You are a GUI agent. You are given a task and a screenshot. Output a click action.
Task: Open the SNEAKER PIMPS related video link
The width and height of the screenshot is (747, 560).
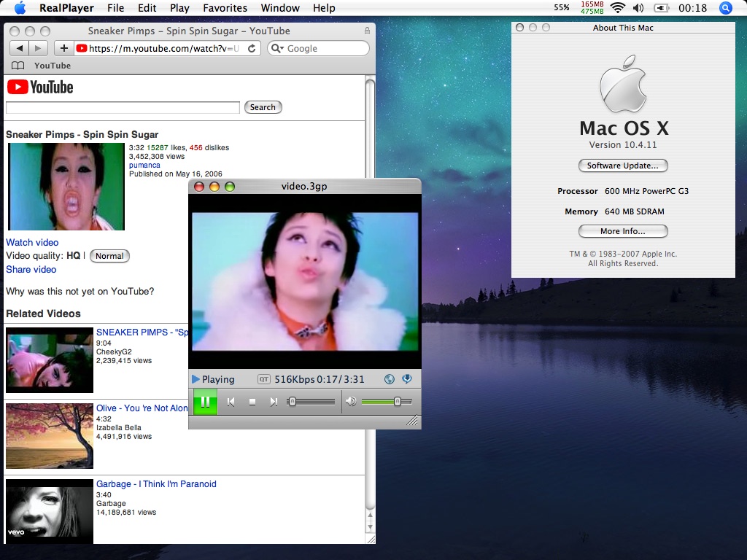(142, 332)
